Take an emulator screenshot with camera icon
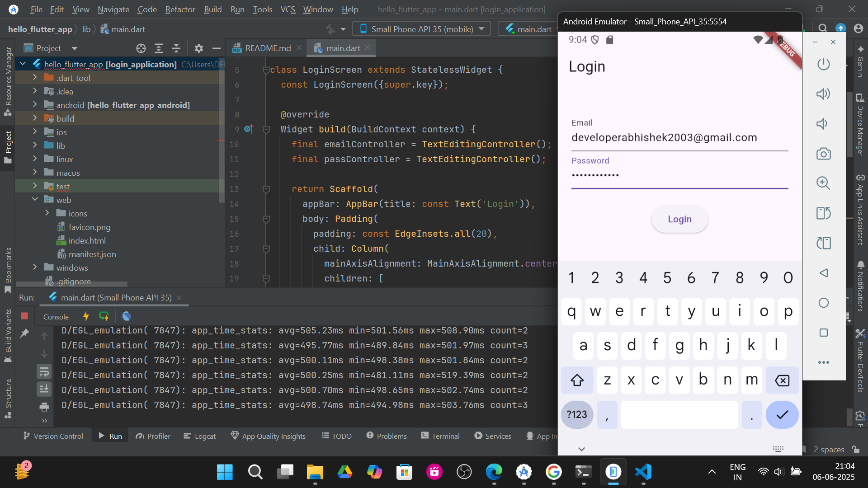Screen dimensions: 868x488 tap(823, 154)
